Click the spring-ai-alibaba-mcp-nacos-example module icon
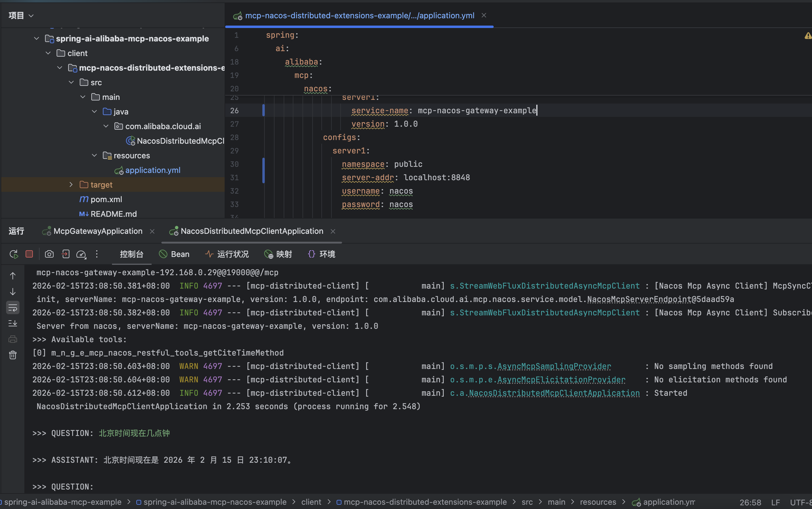 coord(50,39)
